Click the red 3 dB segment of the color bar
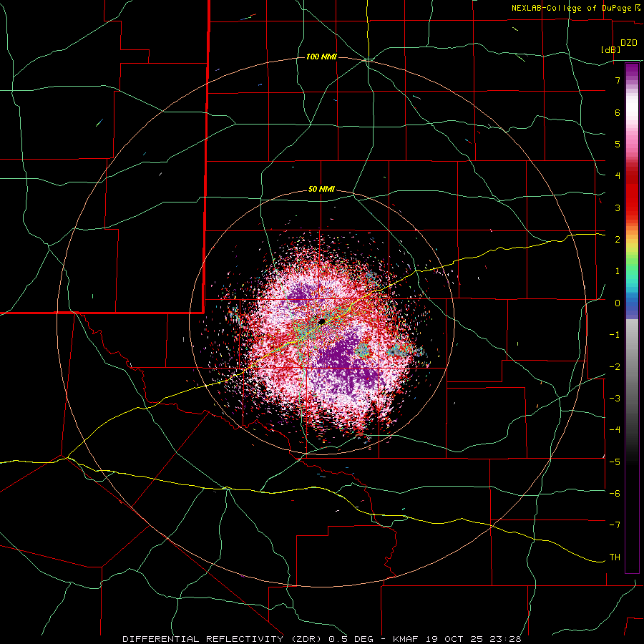This screenshot has width=644, height=644. (x=632, y=201)
